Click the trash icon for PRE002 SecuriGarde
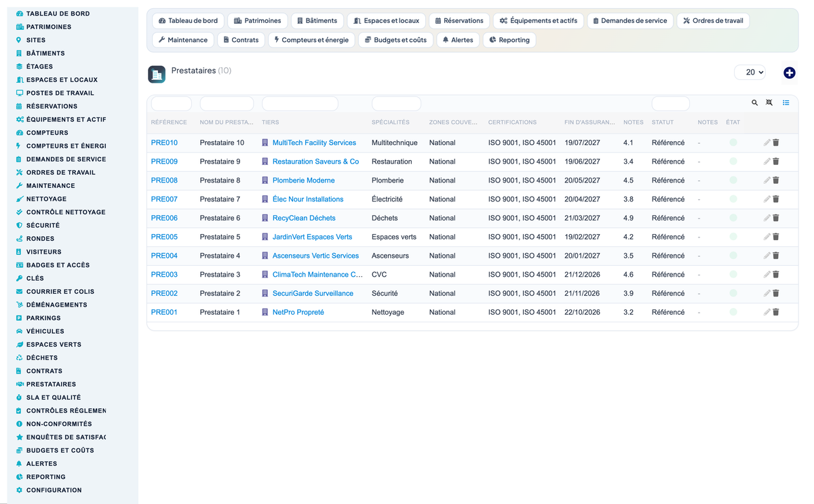Image resolution: width=814 pixels, height=504 pixels. [x=776, y=294]
